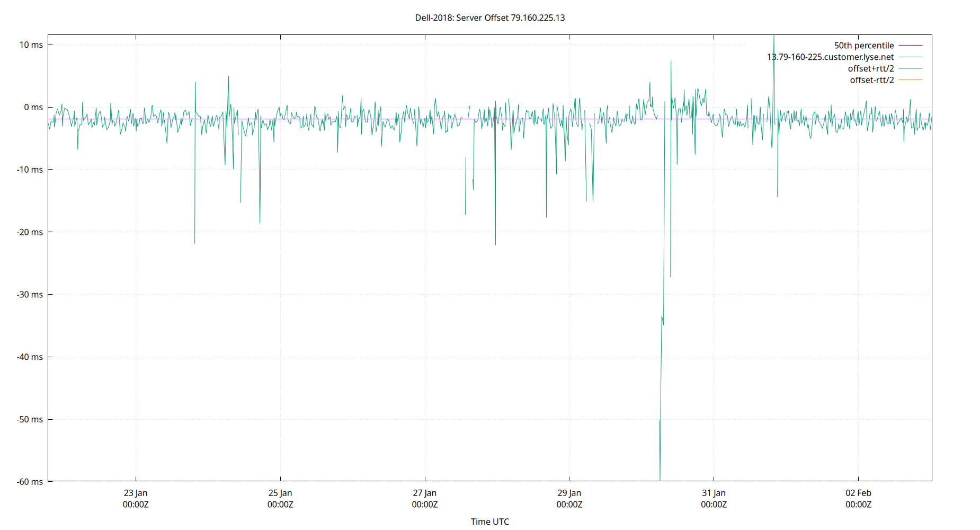Toggle the offset-rtt/2 series entry

tap(871, 79)
